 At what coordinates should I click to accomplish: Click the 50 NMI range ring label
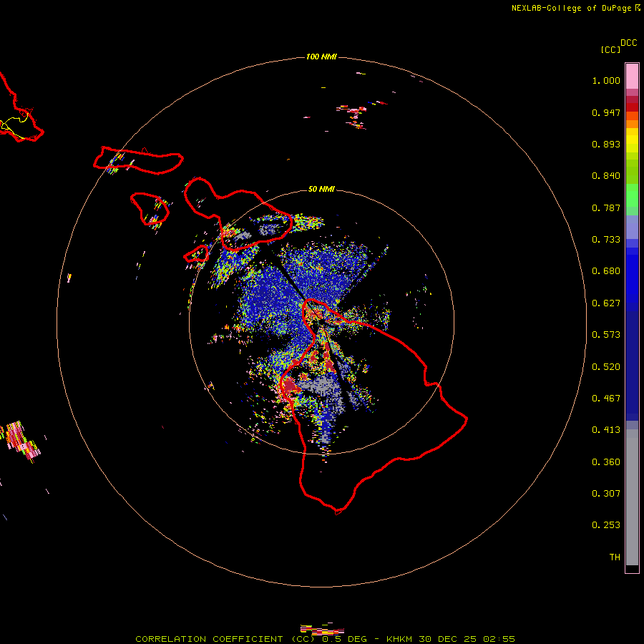click(321, 189)
